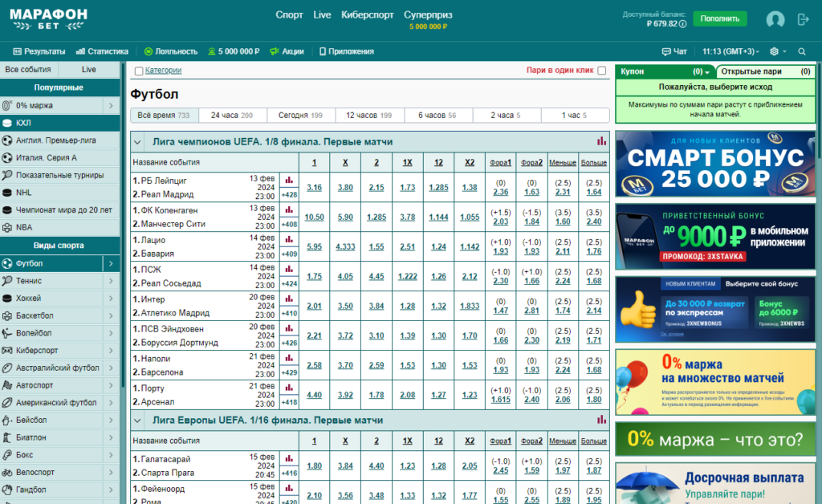Open Киберспорт in sports sidebar list
Image resolution: width=822 pixels, height=504 pixels.
pos(51,350)
